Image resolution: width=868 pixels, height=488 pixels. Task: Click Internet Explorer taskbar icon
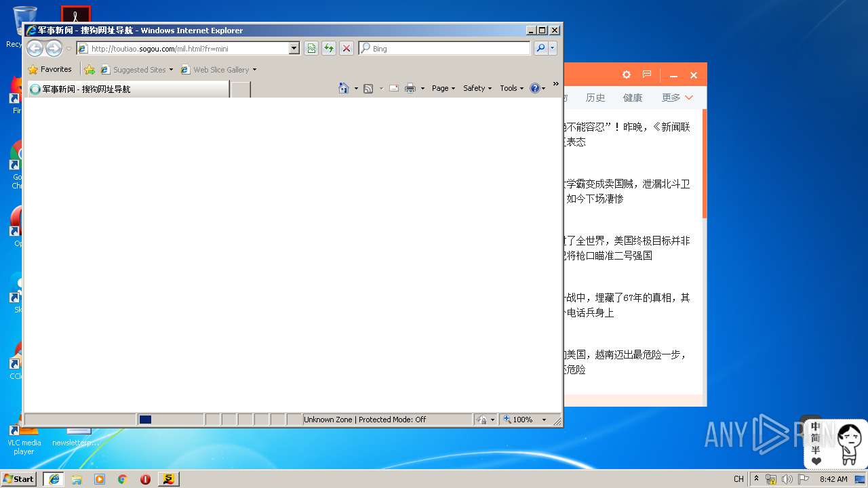54,479
